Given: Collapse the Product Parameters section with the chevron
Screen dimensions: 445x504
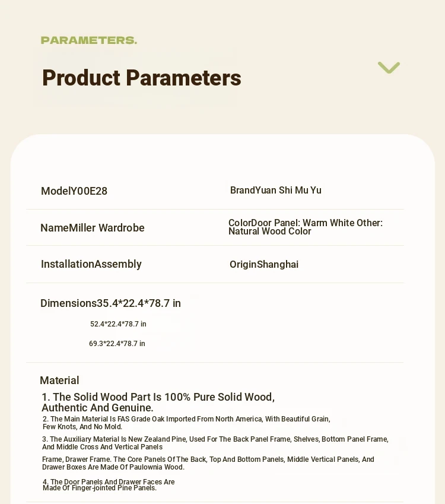Looking at the screenshot, I should pos(389,68).
